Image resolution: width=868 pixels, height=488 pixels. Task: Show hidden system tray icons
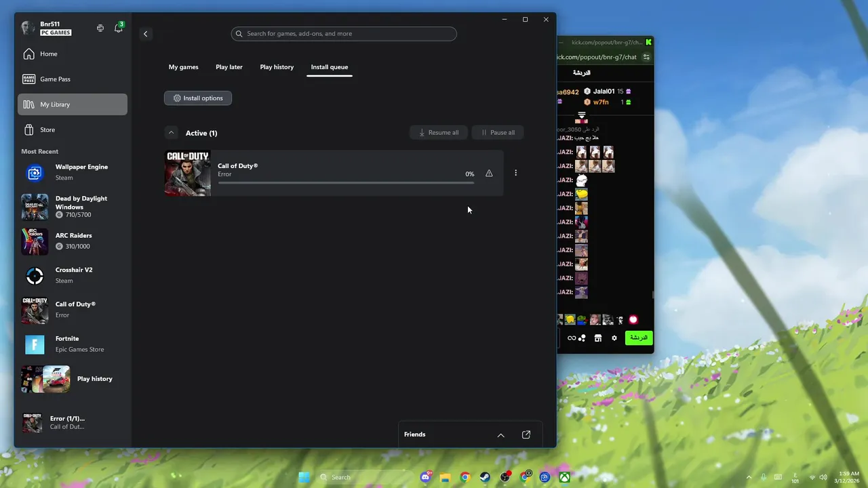[749, 477]
